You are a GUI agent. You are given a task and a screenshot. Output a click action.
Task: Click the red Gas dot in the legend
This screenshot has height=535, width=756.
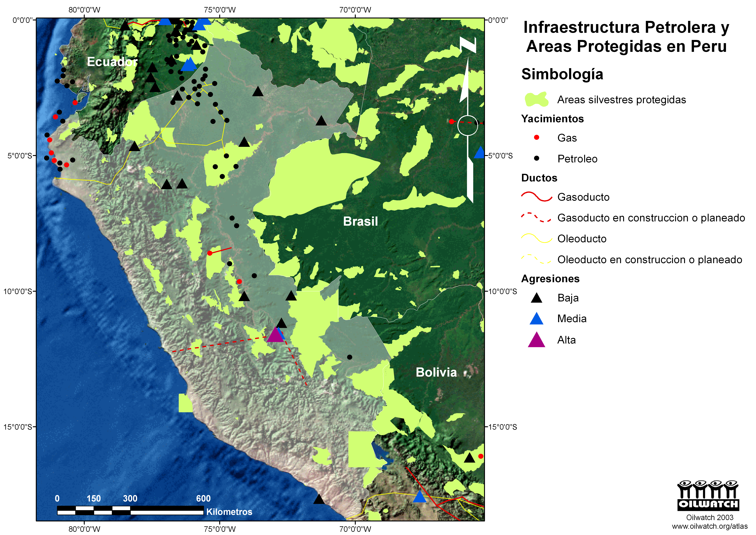536,137
